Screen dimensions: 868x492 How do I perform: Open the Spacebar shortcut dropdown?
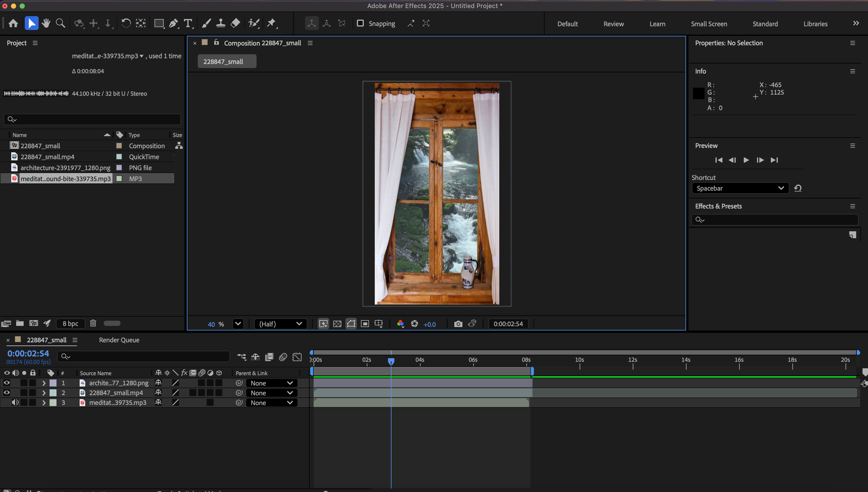coord(740,188)
